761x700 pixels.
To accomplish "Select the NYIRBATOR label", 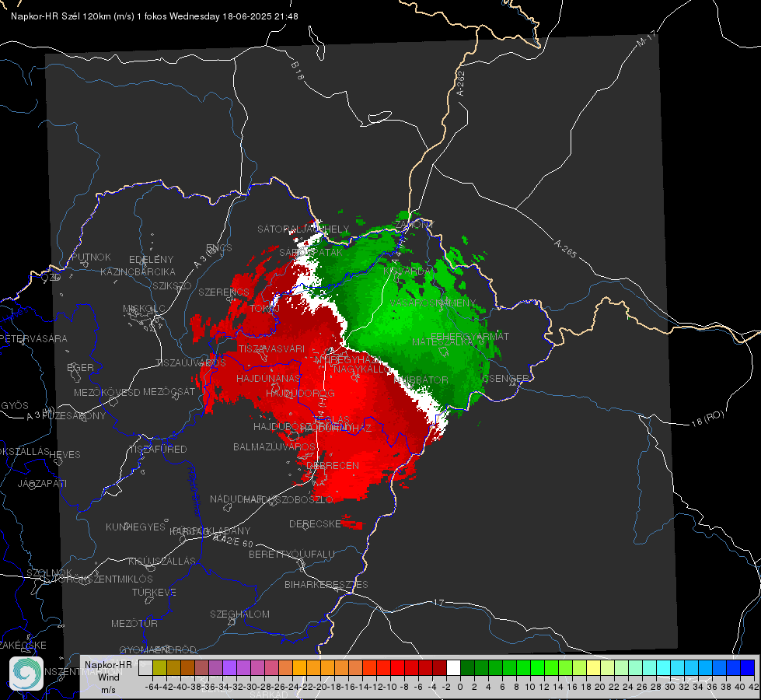I will tap(421, 380).
